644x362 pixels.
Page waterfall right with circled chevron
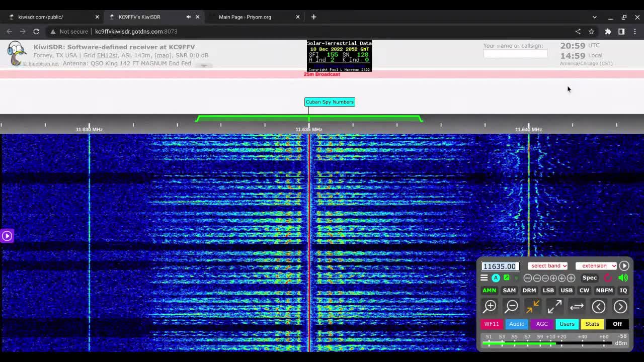(x=620, y=306)
